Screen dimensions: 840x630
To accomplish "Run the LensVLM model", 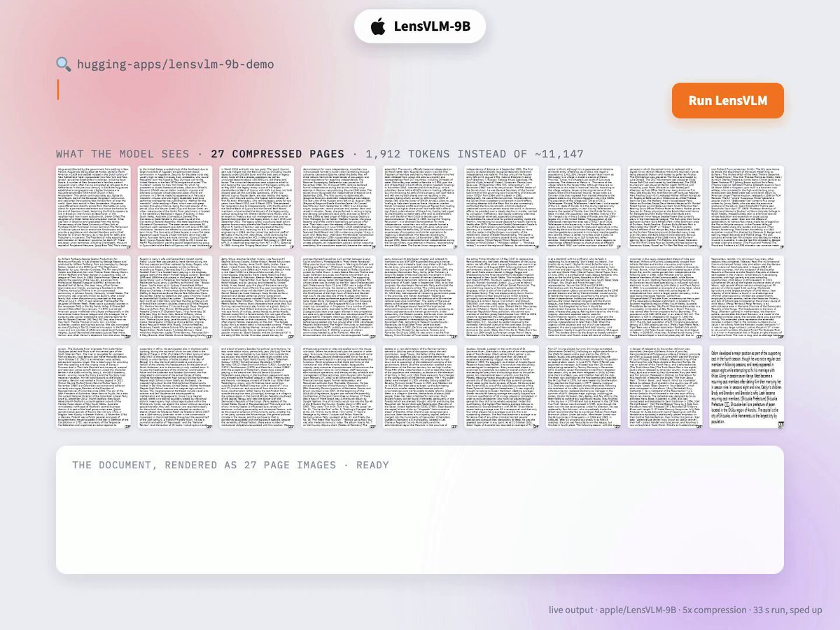I will click(727, 101).
